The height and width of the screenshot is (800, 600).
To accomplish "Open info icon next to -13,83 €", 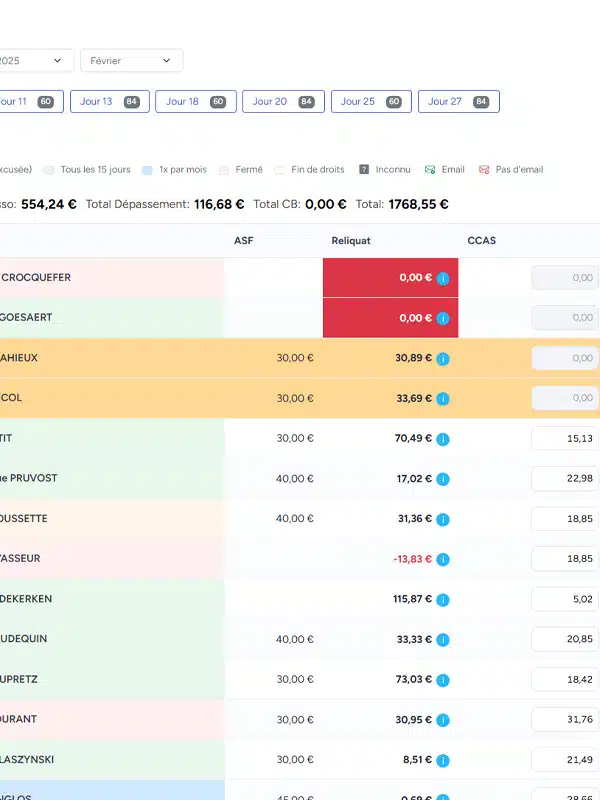I will tap(443, 559).
